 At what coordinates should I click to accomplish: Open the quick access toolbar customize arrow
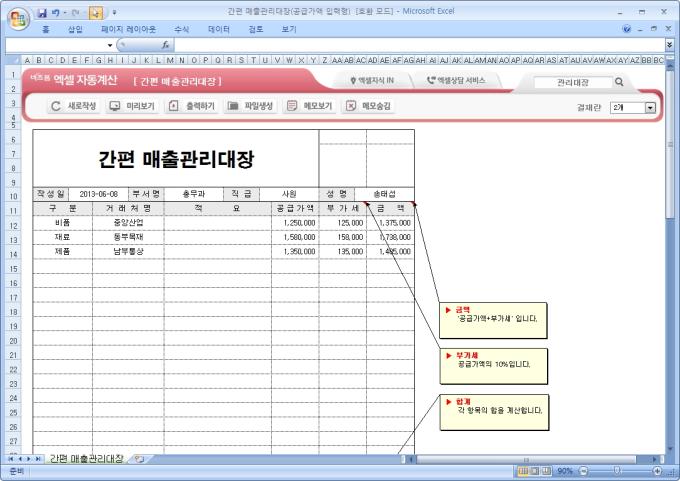(114, 13)
